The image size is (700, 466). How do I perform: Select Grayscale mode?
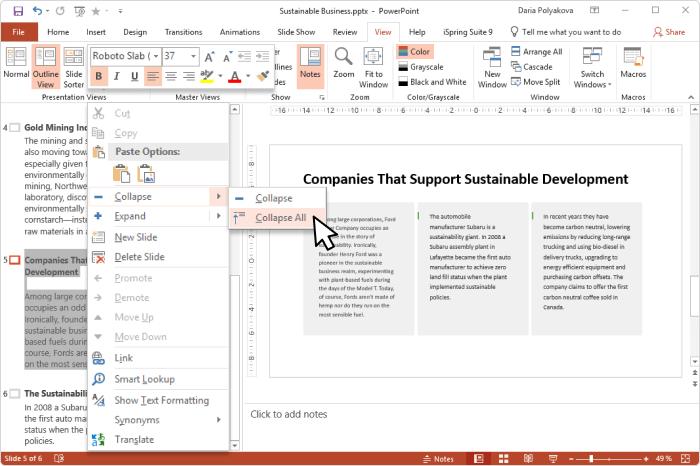(421, 67)
